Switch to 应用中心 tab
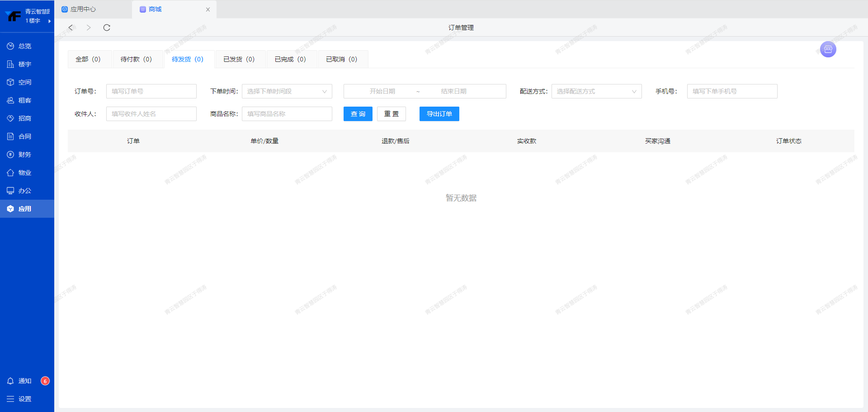 (83, 9)
